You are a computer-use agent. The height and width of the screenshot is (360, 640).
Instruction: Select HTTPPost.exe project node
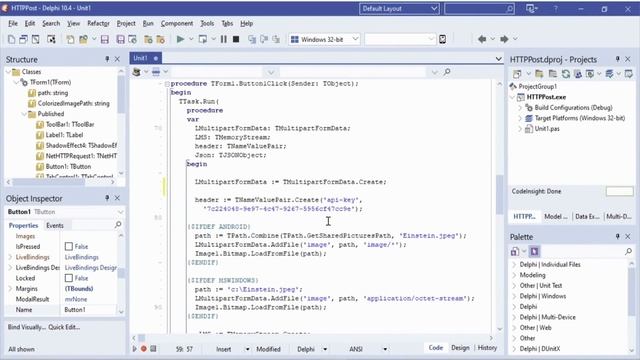(546, 97)
